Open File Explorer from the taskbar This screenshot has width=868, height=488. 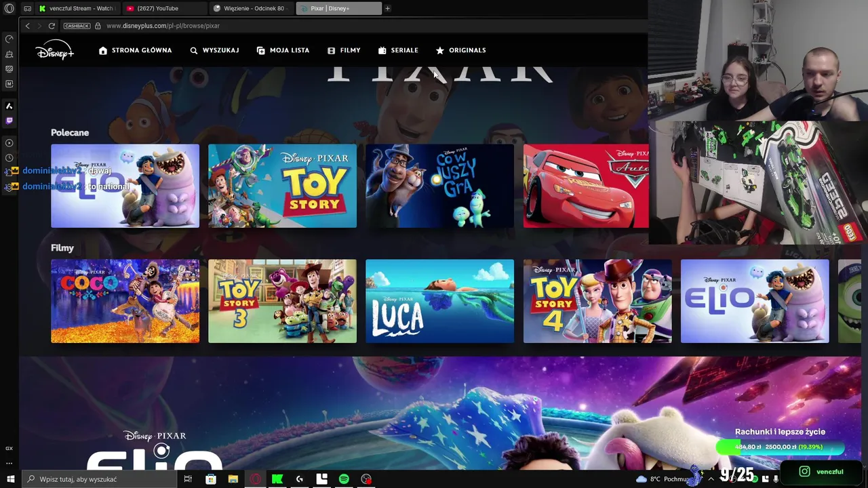[x=233, y=479]
